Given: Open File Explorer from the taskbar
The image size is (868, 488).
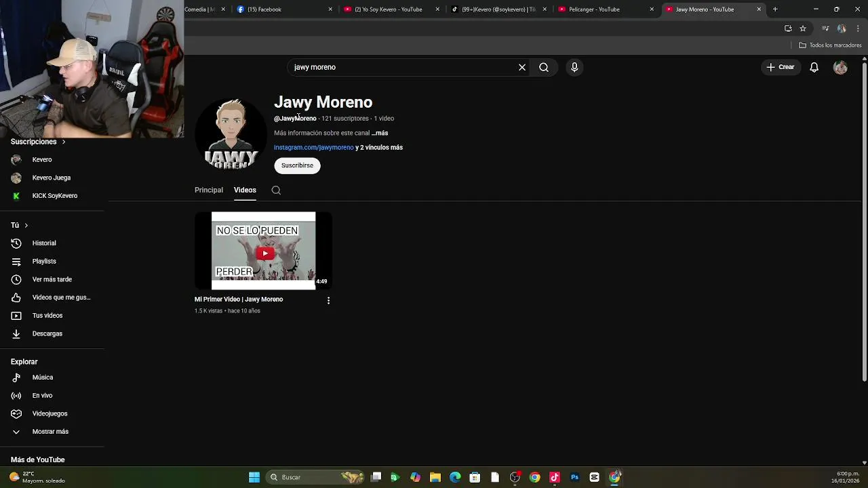Looking at the screenshot, I should click(435, 477).
